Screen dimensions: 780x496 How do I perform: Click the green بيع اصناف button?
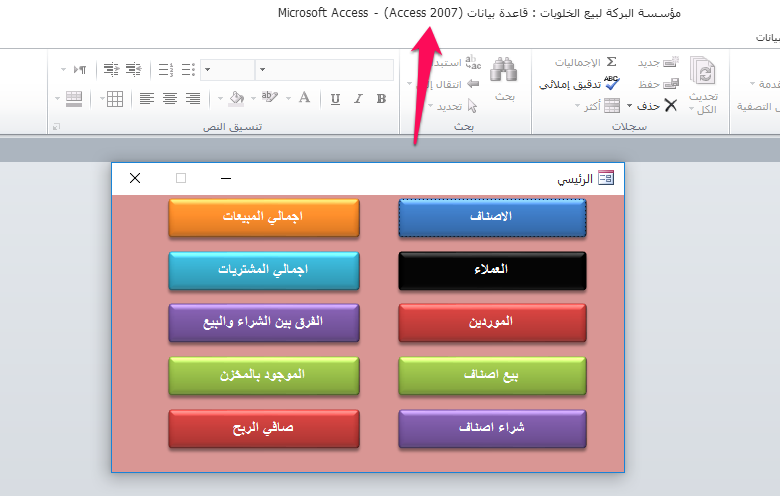click(492, 376)
